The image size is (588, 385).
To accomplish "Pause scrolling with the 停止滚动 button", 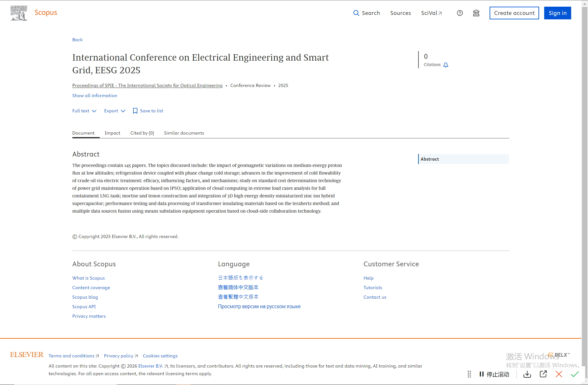I will (494, 374).
